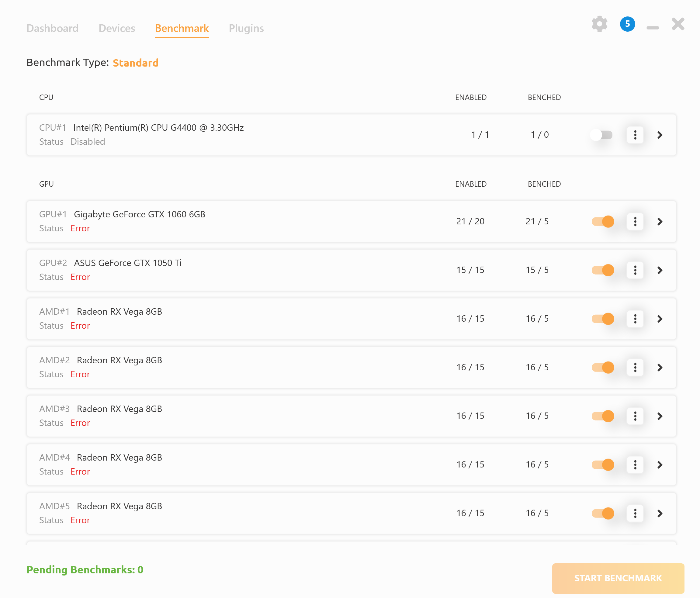Open the settings gear icon
This screenshot has width=700, height=598.
click(x=599, y=24)
